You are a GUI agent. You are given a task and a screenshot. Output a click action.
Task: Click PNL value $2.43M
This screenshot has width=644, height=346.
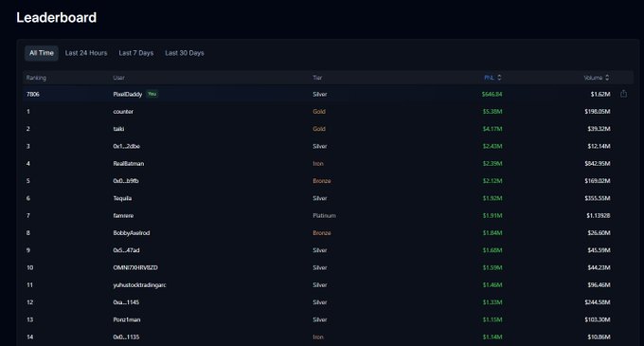pos(492,146)
